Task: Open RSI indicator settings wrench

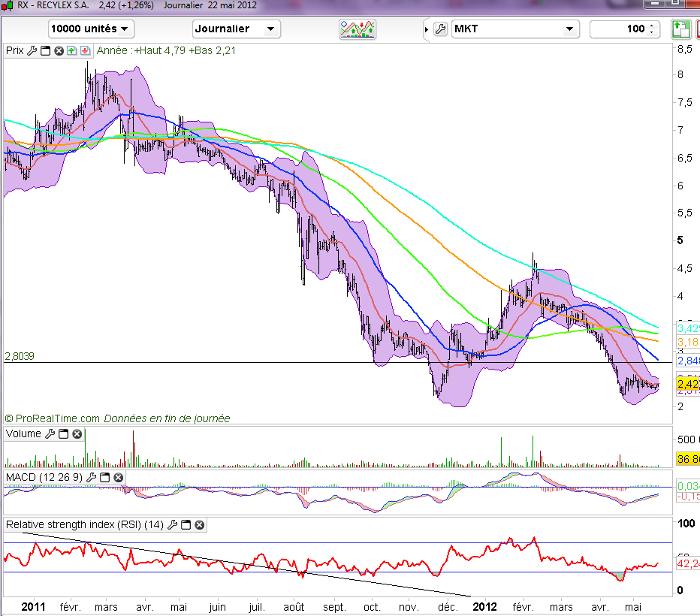Action: pos(173,525)
